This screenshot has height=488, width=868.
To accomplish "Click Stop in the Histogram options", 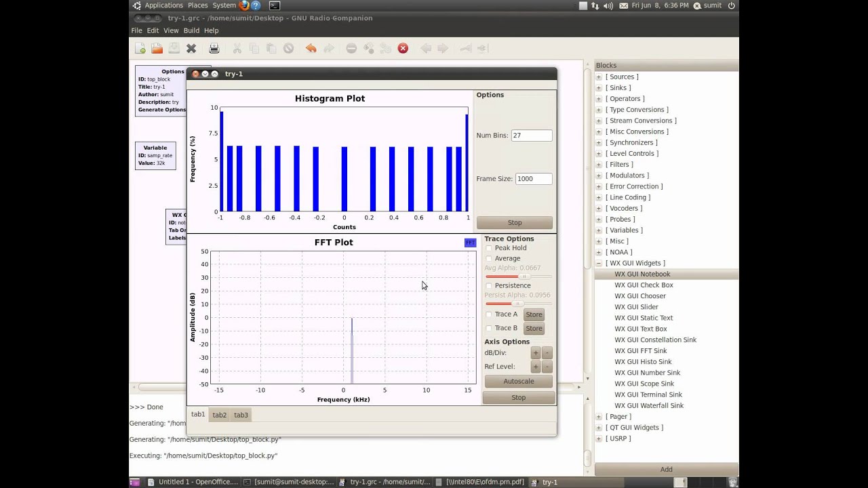I will click(515, 223).
